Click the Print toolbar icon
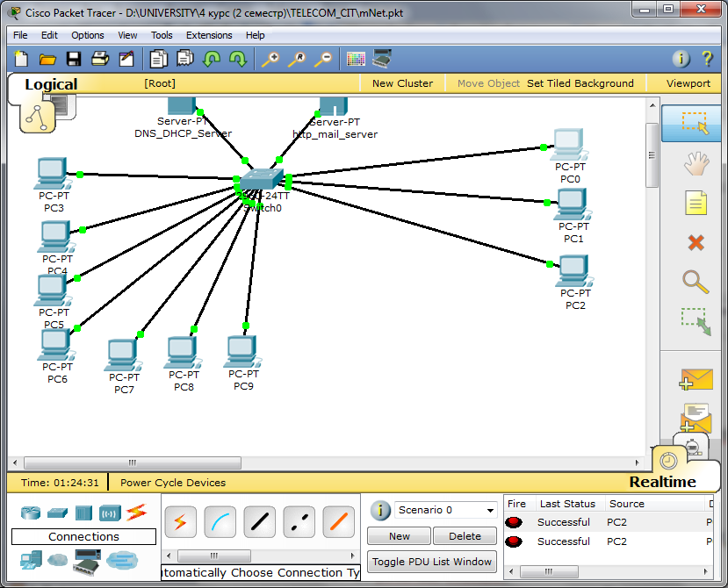 100,59
